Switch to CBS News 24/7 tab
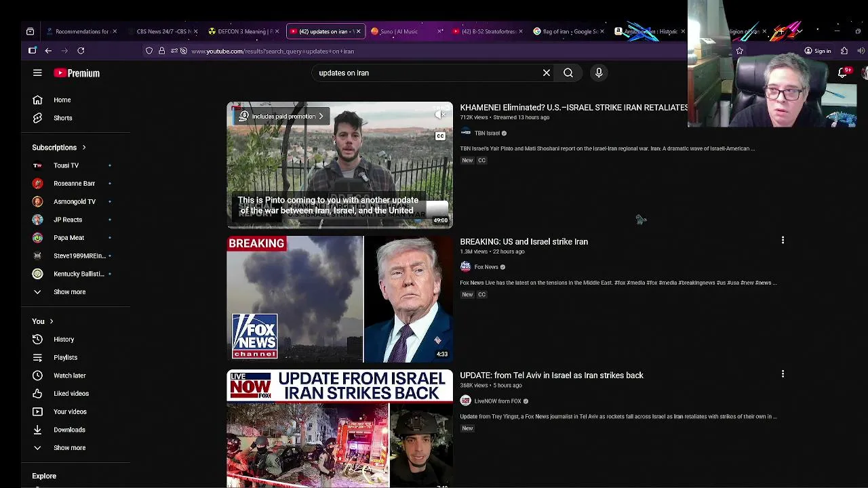Screen dimensions: 868x488 coord(163,31)
